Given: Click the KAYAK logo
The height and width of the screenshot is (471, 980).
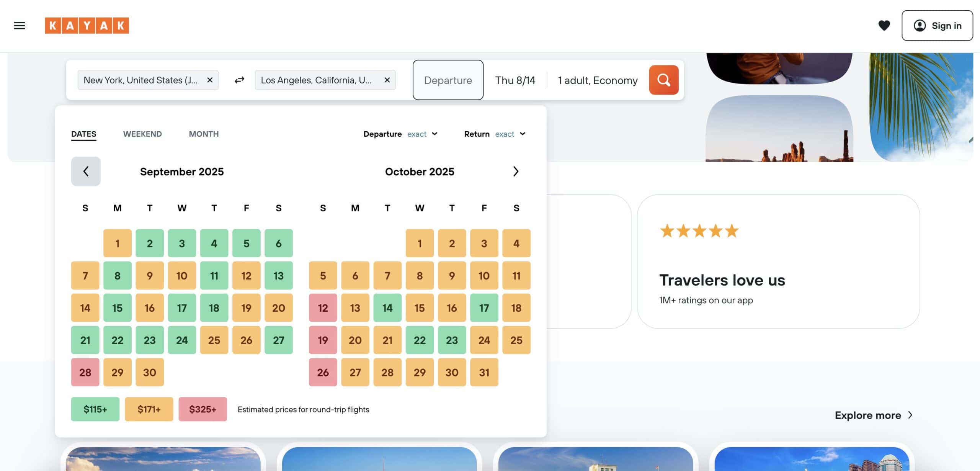Looking at the screenshot, I should pyautogui.click(x=87, y=26).
